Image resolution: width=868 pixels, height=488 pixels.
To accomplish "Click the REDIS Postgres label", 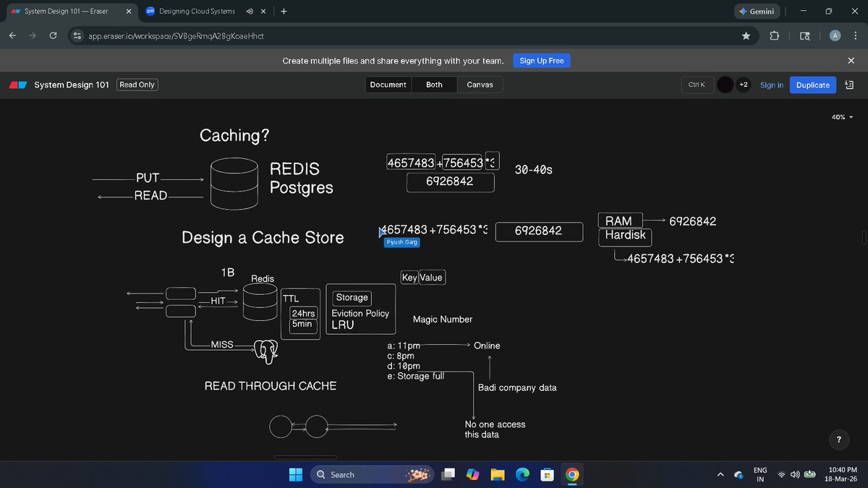I will point(302,179).
